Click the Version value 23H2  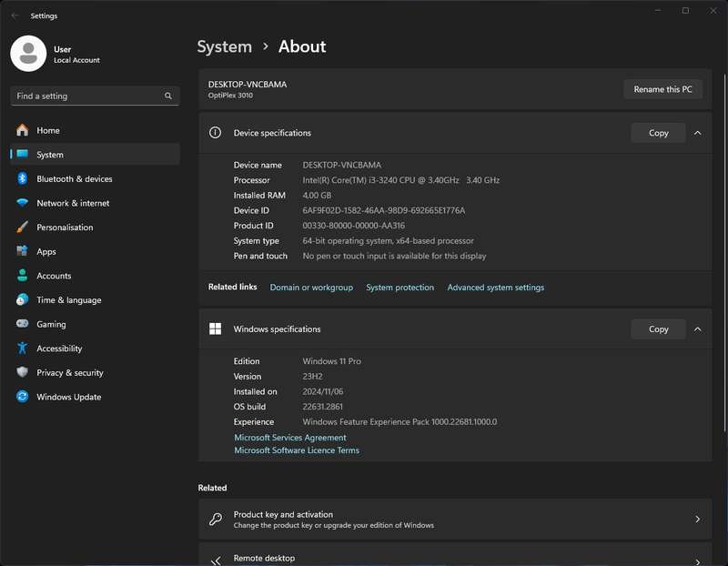point(312,377)
